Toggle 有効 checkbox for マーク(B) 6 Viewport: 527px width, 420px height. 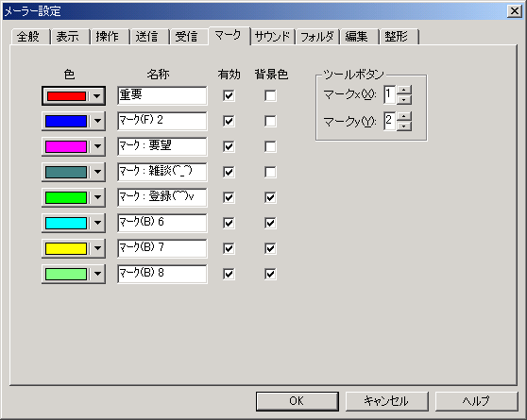(229, 223)
